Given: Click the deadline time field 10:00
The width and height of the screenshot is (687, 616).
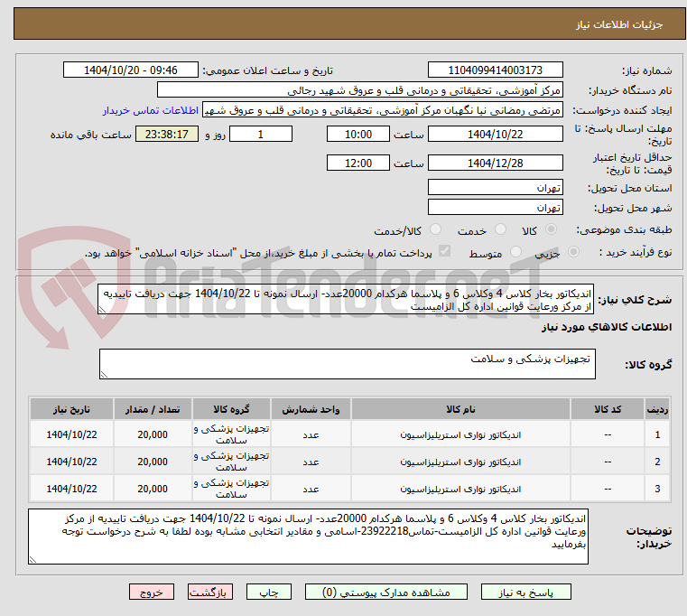Looking at the screenshot, I should click(x=358, y=135).
